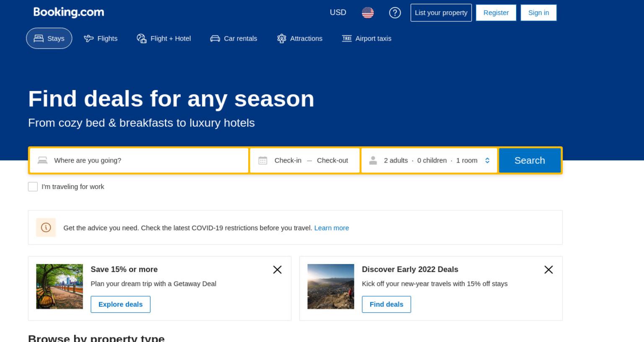Screen dimensions: 644x342
Task: Go to Car rentals tab
Action: point(234,38)
